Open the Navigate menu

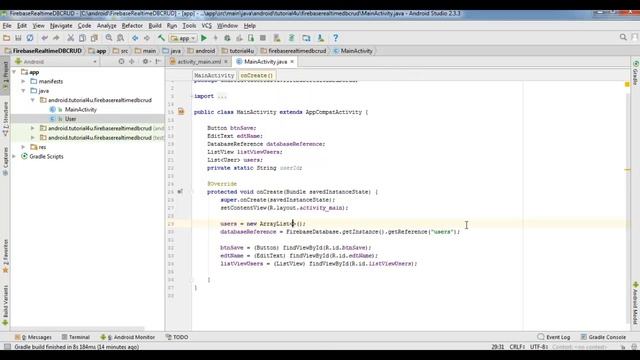(x=61, y=26)
